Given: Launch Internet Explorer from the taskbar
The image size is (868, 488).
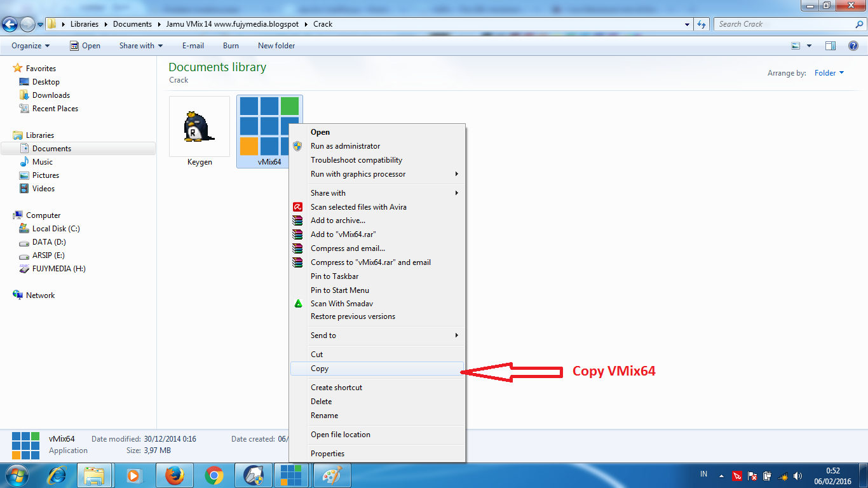Looking at the screenshot, I should click(x=57, y=475).
